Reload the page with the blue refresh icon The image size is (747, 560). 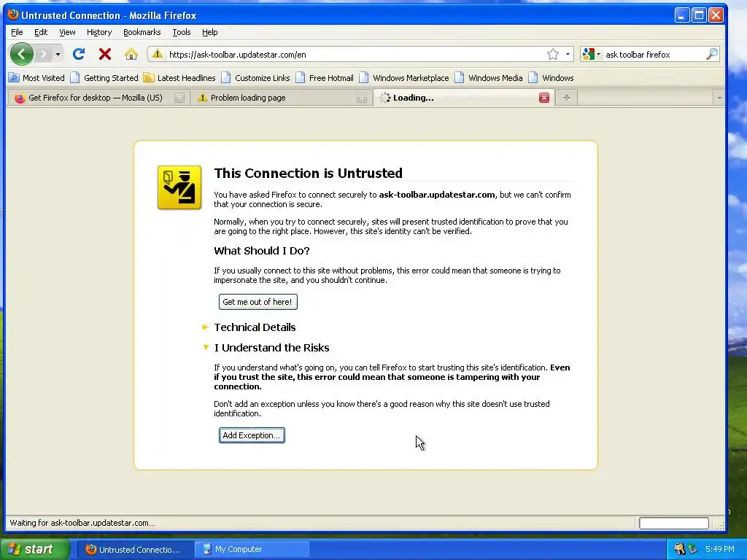(x=79, y=54)
